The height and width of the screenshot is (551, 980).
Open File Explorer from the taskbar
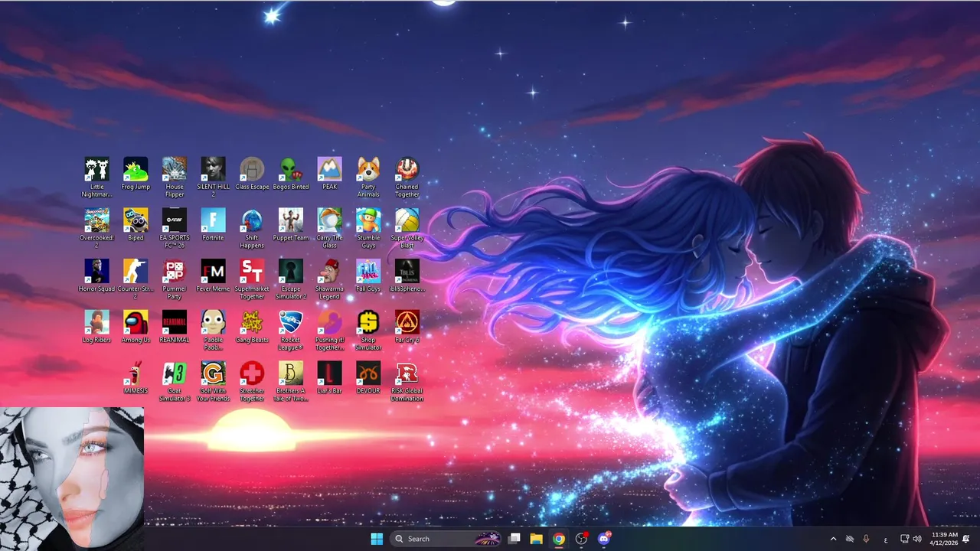537,539
